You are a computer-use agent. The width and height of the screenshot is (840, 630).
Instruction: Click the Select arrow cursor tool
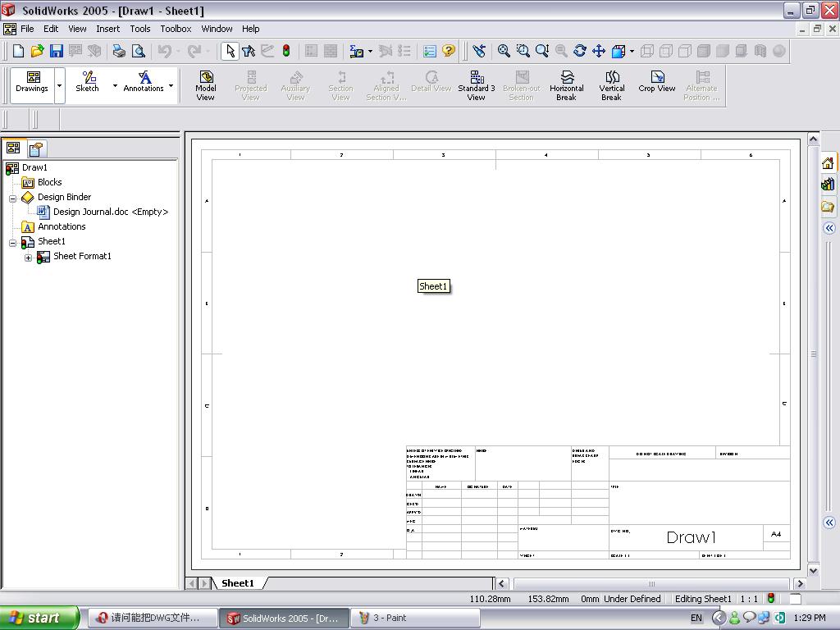point(231,51)
